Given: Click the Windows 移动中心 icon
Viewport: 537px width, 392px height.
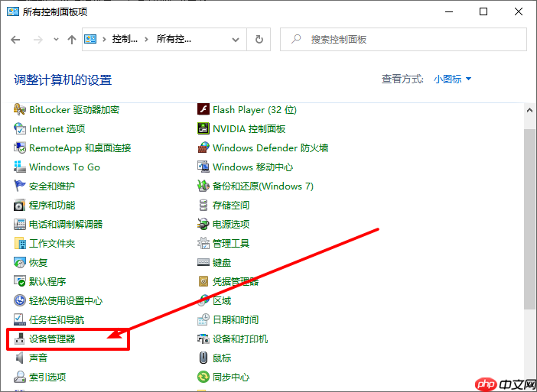Looking at the screenshot, I should 203,167.
